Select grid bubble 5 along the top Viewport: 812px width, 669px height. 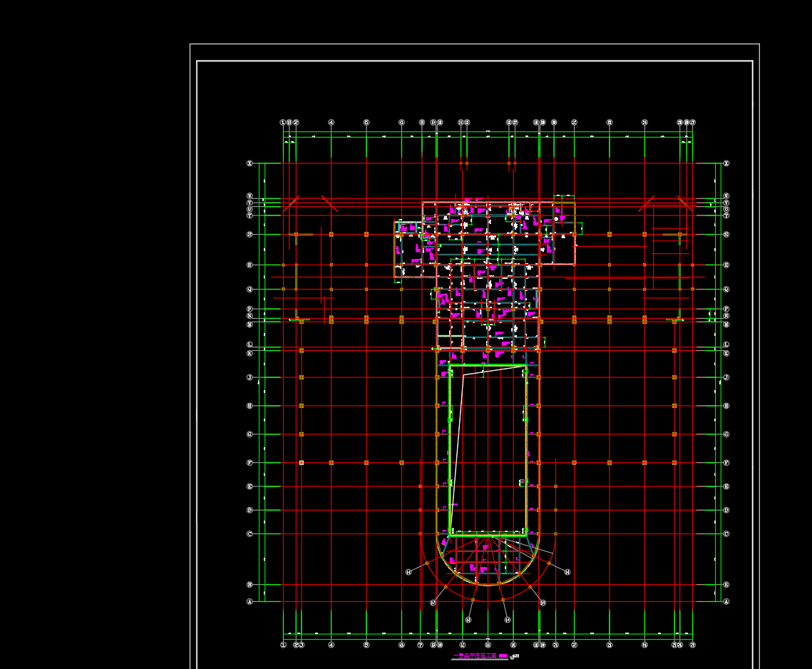(x=366, y=122)
